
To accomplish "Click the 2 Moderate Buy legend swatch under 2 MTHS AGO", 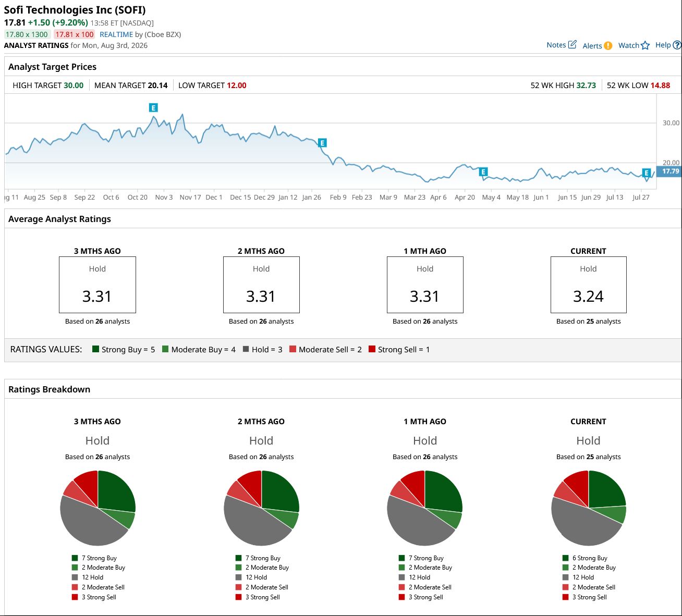I will tap(238, 567).
